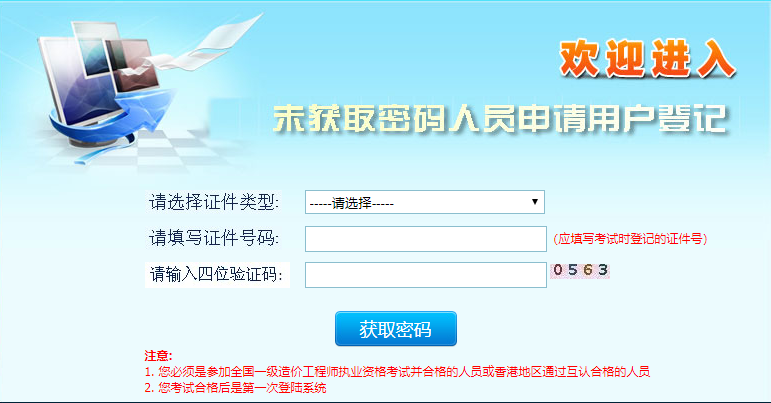
Task: Click the red 注意 heading
Action: [158, 355]
